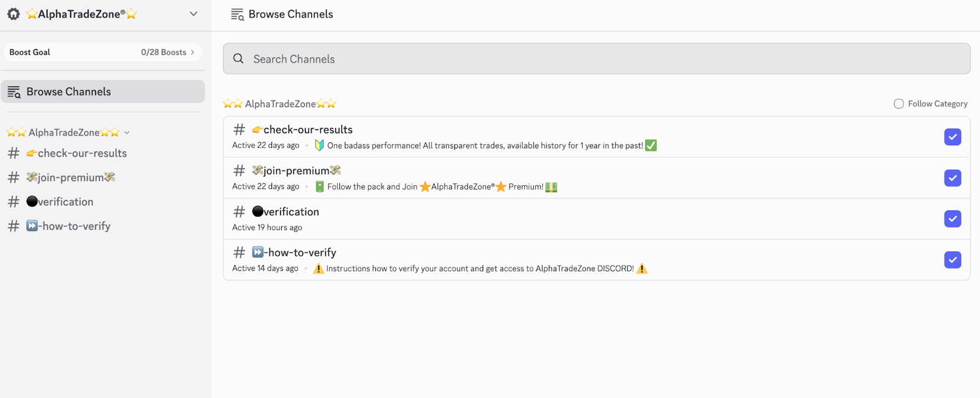Click the Browse Channels icon in sidebar
The width and height of the screenshot is (980, 398).
[13, 92]
